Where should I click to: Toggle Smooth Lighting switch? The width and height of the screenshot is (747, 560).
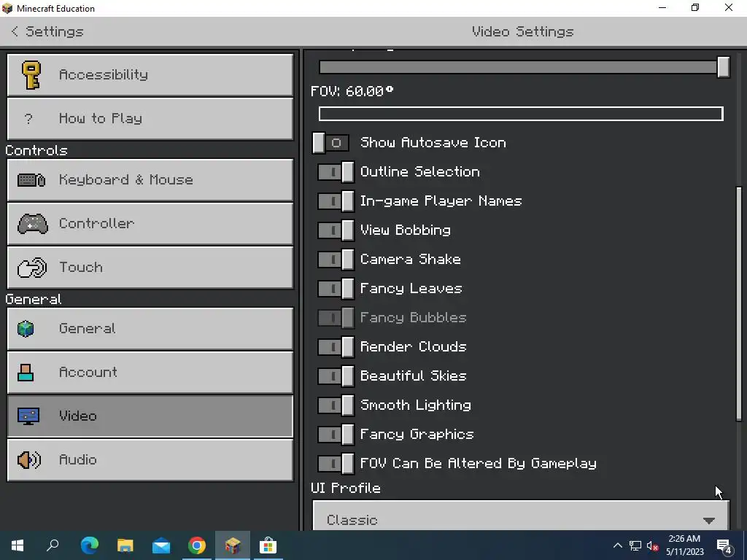click(x=336, y=405)
